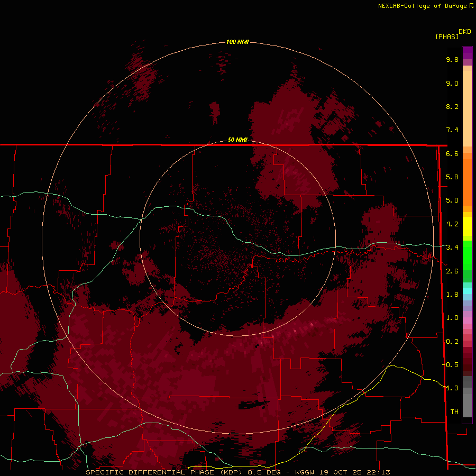Click the 100 NMI range ring label

click(237, 42)
